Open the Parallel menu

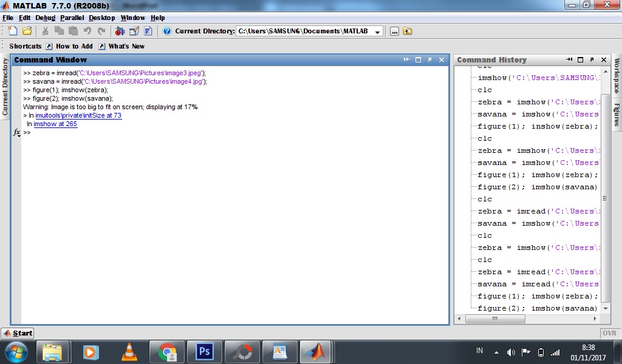click(72, 18)
